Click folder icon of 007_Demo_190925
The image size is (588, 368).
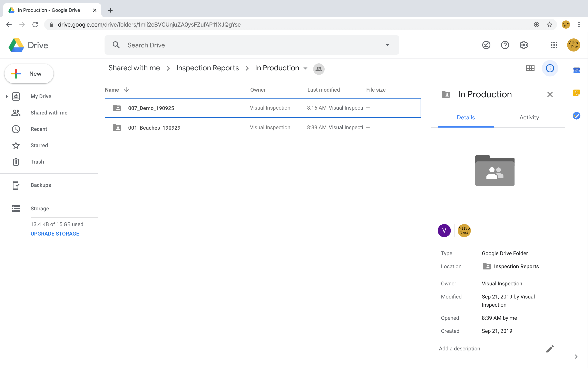point(117,108)
